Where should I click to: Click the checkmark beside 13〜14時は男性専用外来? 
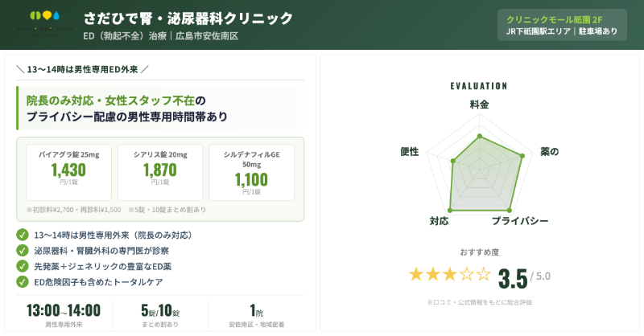click(23, 236)
